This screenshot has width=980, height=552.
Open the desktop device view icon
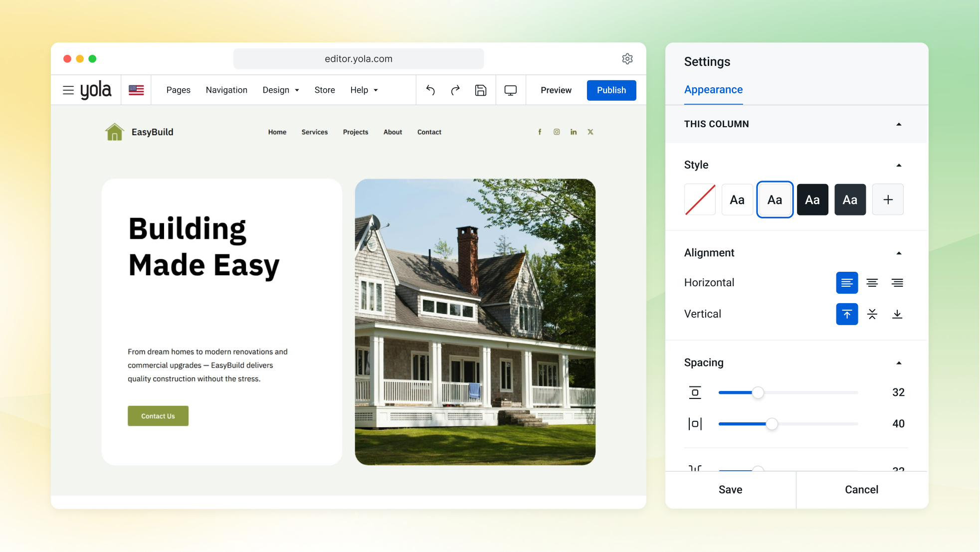click(x=510, y=90)
